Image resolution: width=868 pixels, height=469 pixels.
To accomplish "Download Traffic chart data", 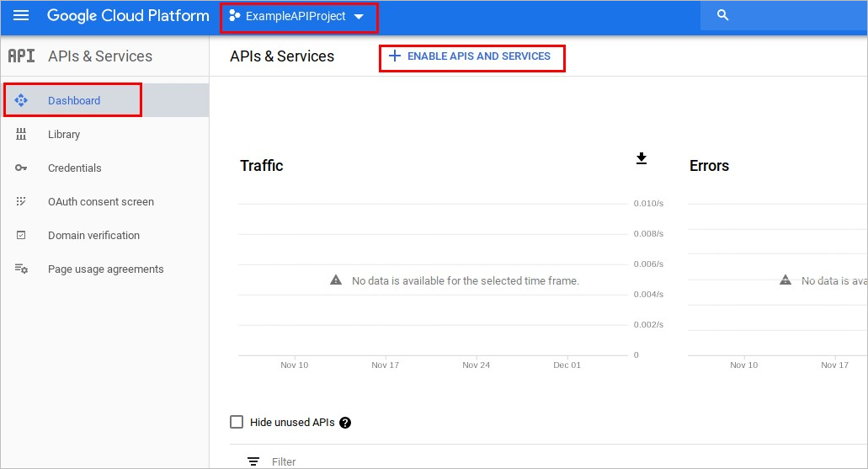I will tap(642, 158).
